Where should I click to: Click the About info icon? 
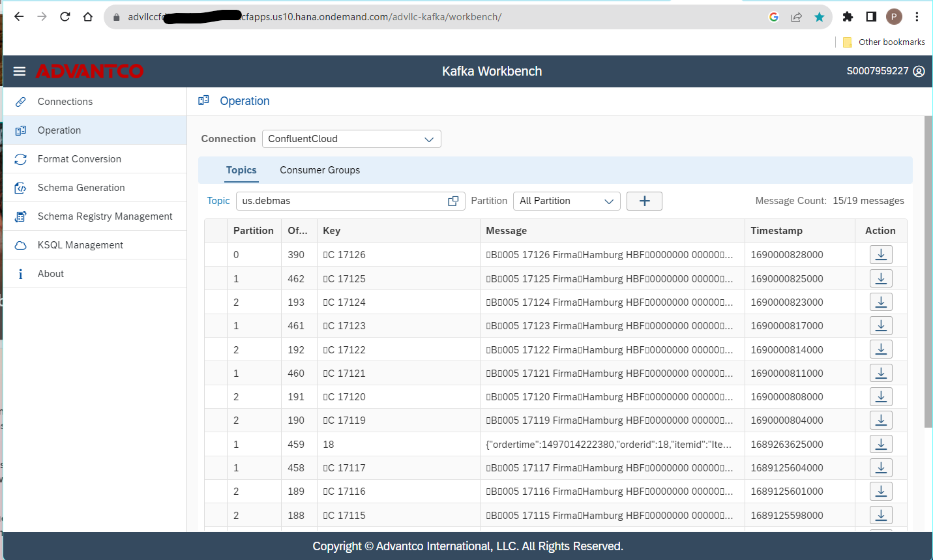coord(20,273)
